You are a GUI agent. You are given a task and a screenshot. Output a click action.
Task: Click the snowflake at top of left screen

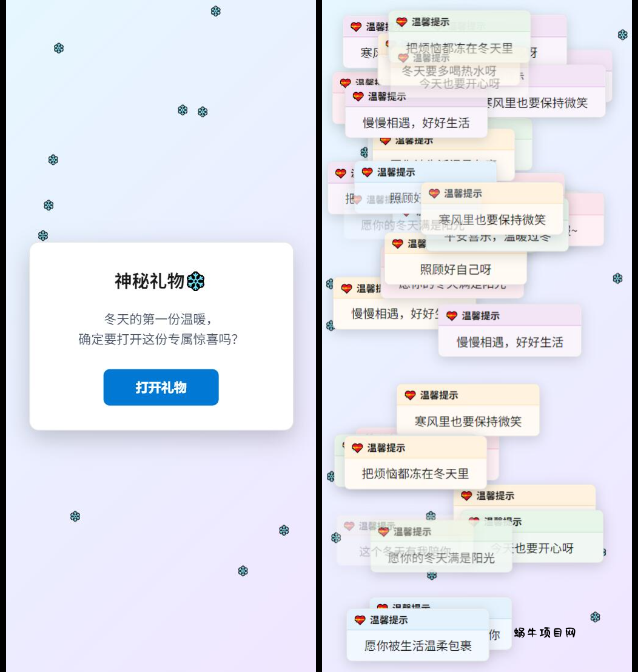(x=215, y=11)
